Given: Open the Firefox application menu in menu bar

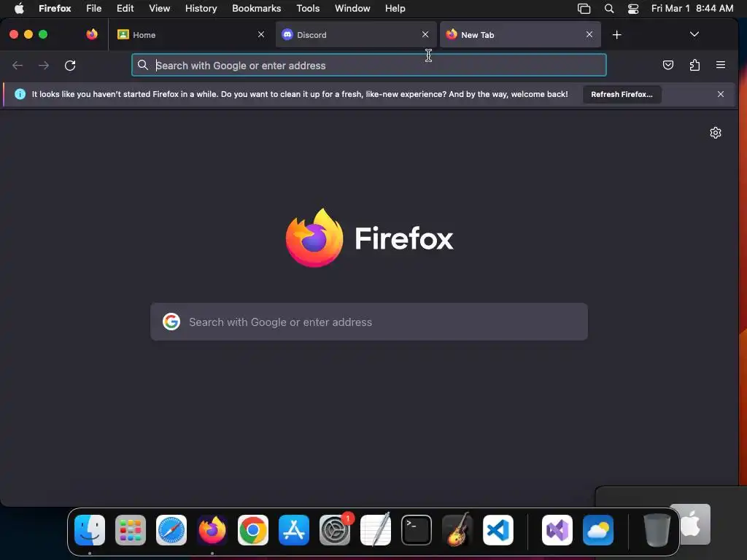Looking at the screenshot, I should (x=55, y=8).
